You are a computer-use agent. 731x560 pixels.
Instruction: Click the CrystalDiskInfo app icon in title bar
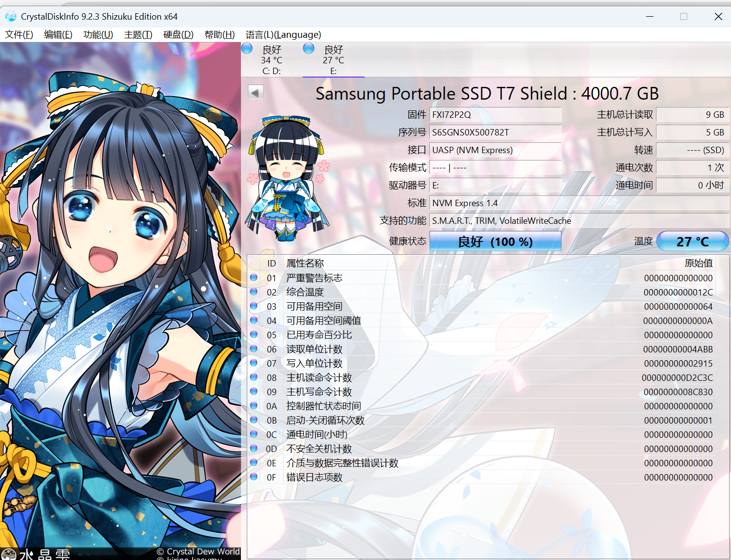tap(11, 17)
